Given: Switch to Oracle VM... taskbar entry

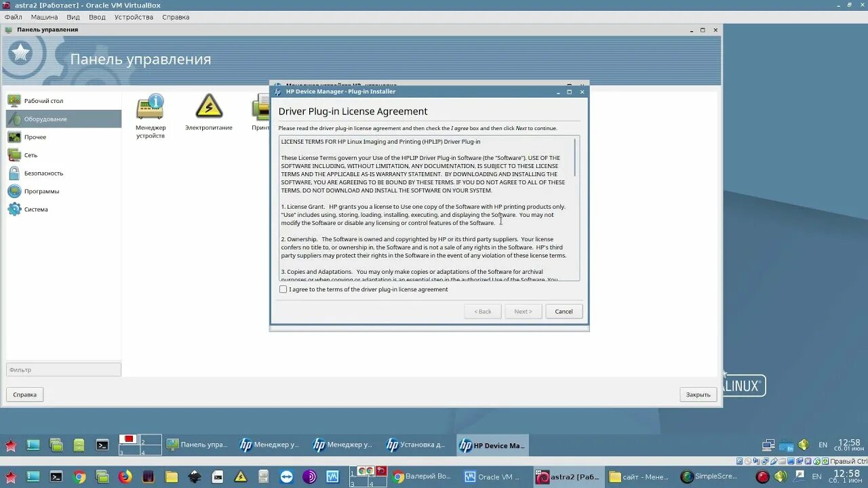Looking at the screenshot, I should tap(493, 476).
